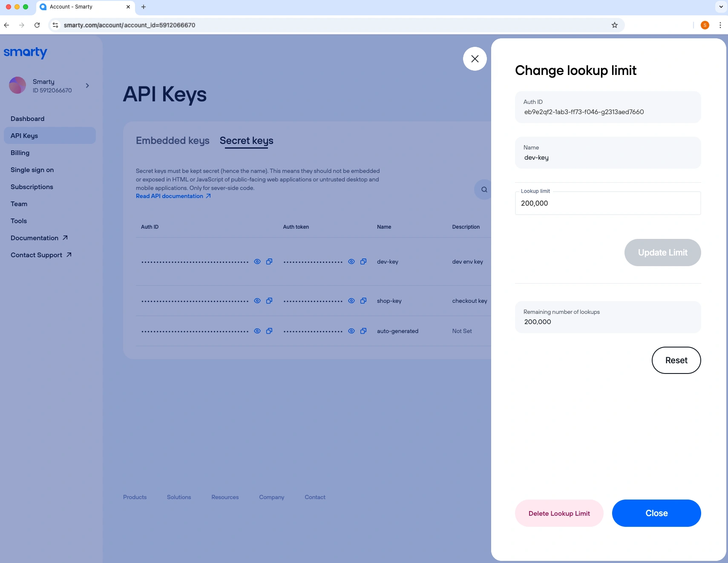Switch to the Embedded keys tab
Screen dimensions: 728x563
(172, 141)
